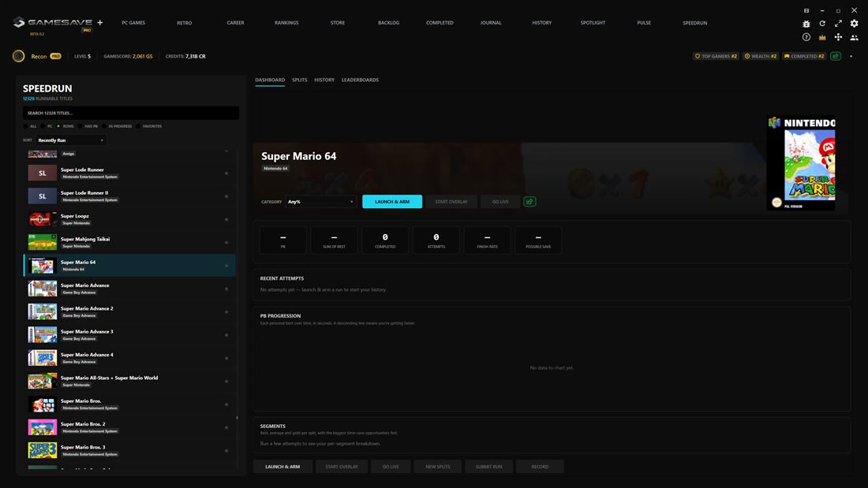This screenshot has height=488, width=868.
Task: Open the friends people icon
Action: coord(854,37)
